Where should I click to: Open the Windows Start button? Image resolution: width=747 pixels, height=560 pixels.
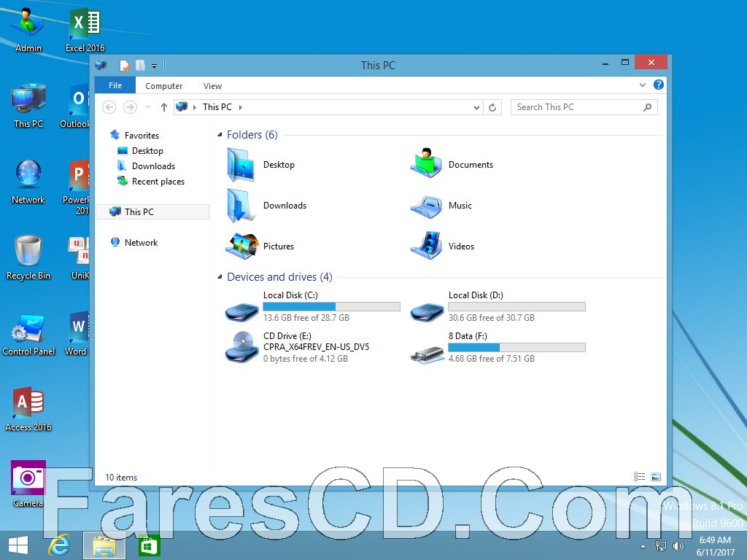(18, 545)
